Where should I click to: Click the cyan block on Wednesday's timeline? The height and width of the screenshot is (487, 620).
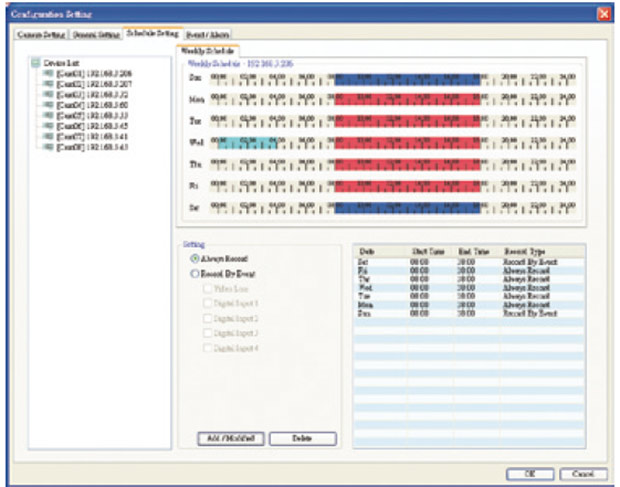[x=237, y=143]
